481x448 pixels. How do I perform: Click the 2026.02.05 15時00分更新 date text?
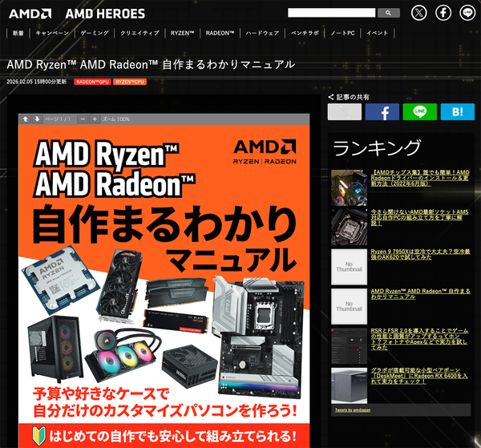point(37,82)
